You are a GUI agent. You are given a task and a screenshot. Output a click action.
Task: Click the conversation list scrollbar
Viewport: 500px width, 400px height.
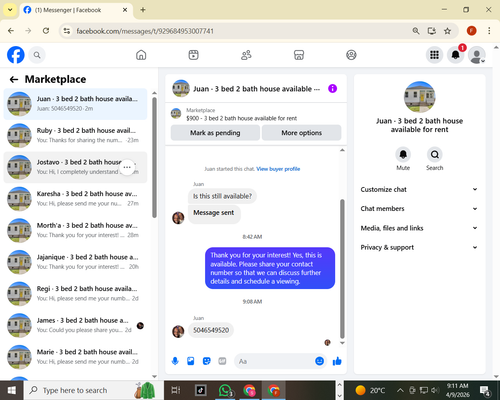click(x=154, y=157)
